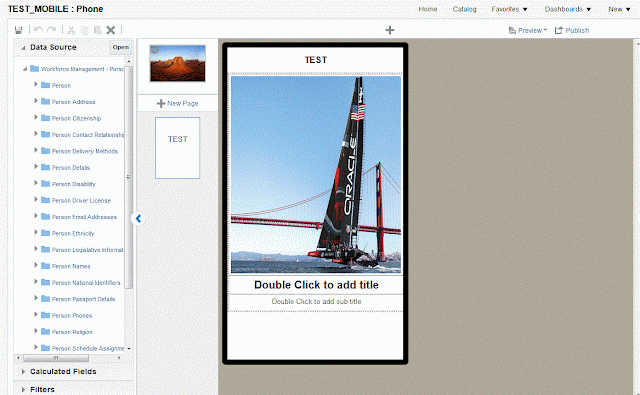Select the Person Email Addresses folder icon
Image resolution: width=640 pixels, height=395 pixels.
45,216
